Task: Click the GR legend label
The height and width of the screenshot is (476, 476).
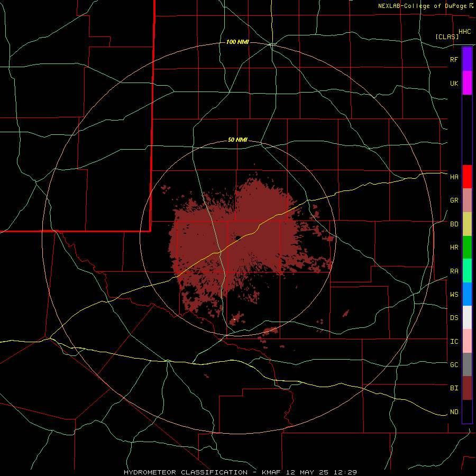Action: click(x=454, y=200)
